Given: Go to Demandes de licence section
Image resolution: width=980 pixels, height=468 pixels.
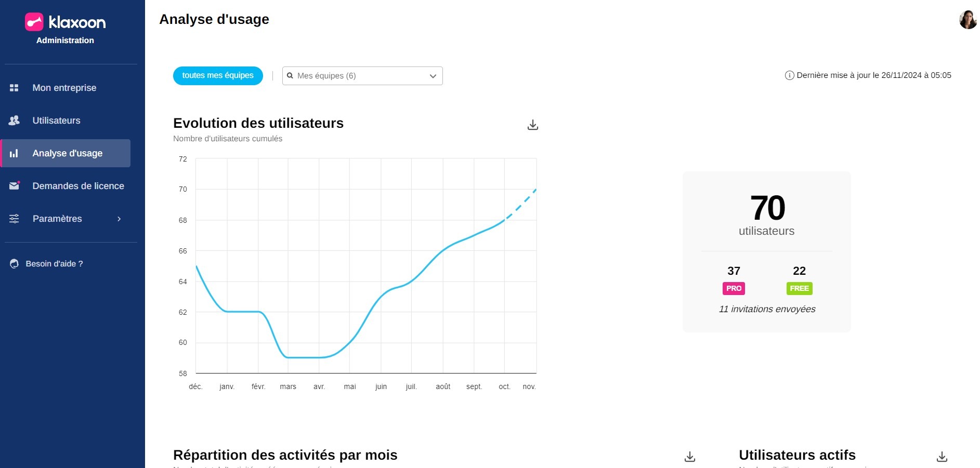Looking at the screenshot, I should (78, 186).
